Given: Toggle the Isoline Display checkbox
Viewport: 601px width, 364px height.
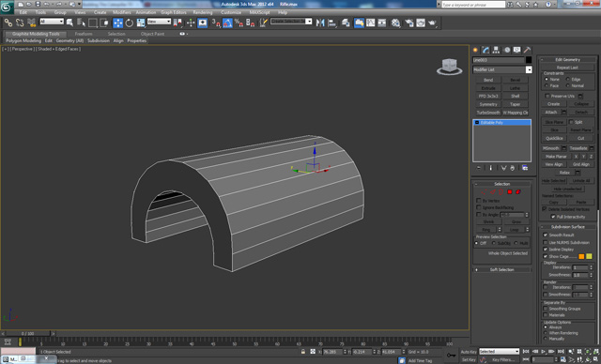Looking at the screenshot, I should 545,250.
